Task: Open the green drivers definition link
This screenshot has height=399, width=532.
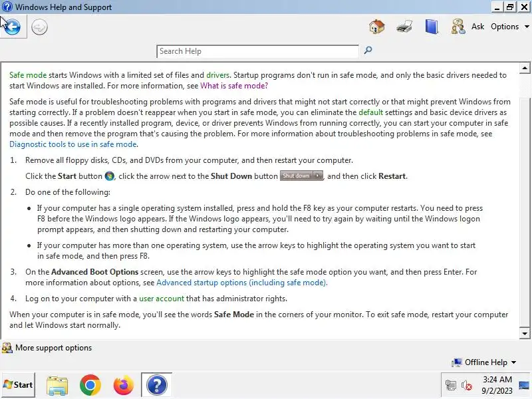Action: coord(218,75)
